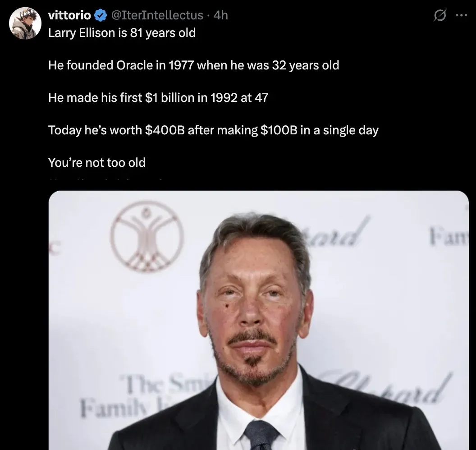Click the '$400B' net worth line
The width and height of the screenshot is (476, 450).
(213, 130)
